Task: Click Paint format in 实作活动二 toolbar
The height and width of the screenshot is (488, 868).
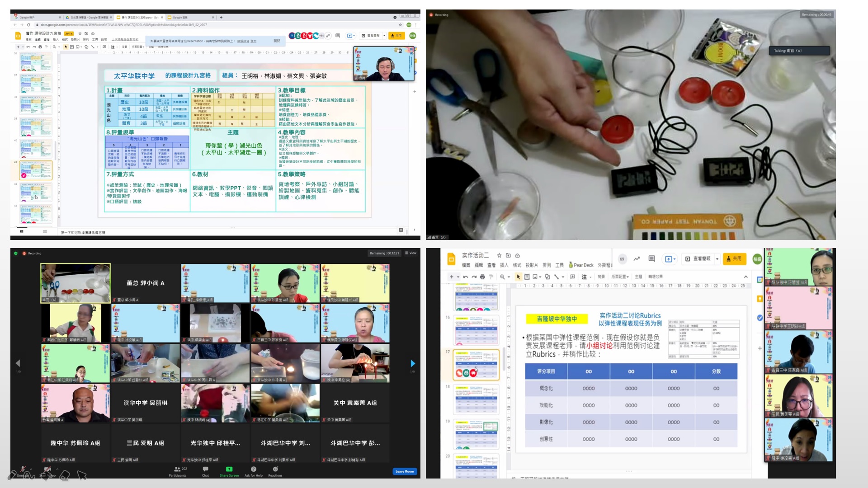Action: (491, 277)
